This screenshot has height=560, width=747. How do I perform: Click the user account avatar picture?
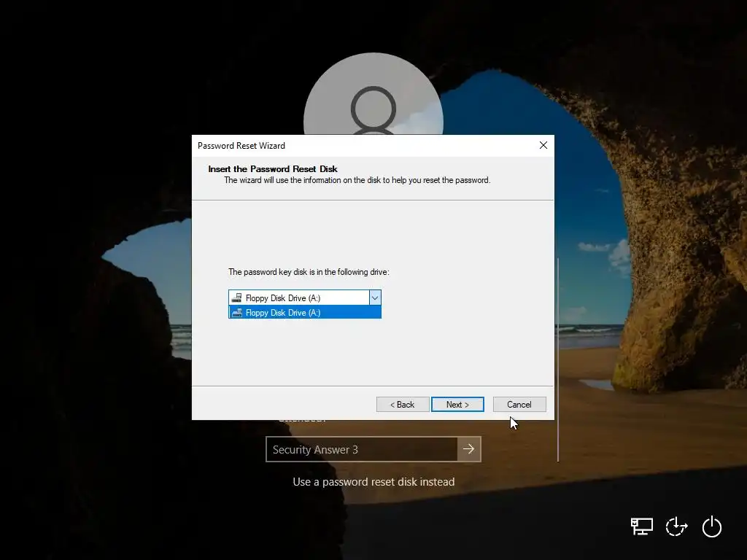pyautogui.click(x=373, y=94)
